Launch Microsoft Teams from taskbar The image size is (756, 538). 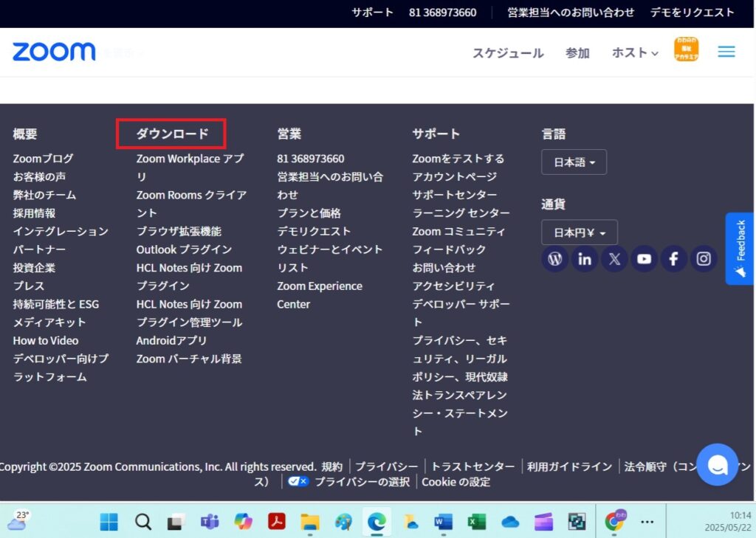coord(210,522)
